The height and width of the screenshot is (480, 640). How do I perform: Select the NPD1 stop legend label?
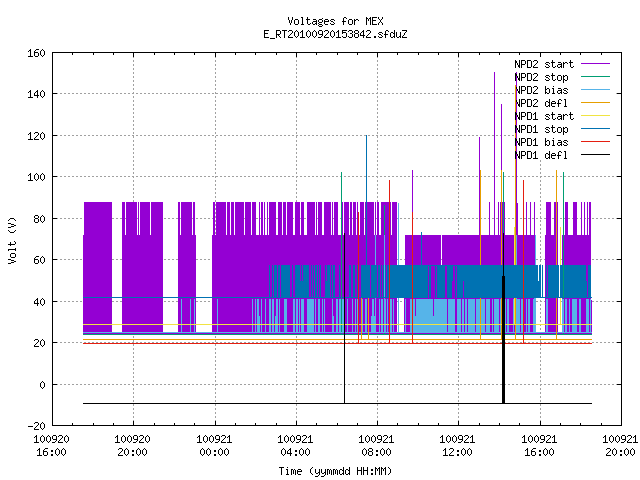pos(541,129)
